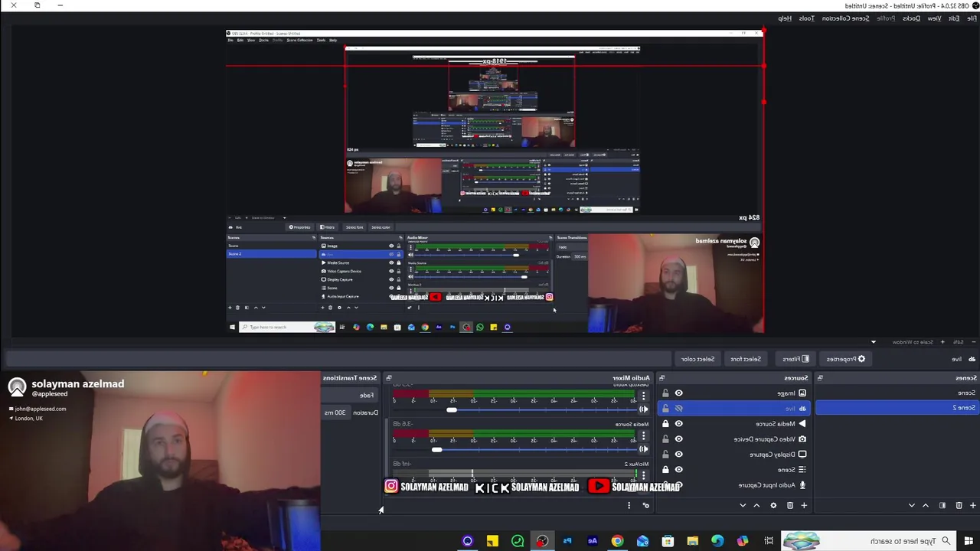Lock the Image source
This screenshot has width=980, height=551.
point(665,393)
